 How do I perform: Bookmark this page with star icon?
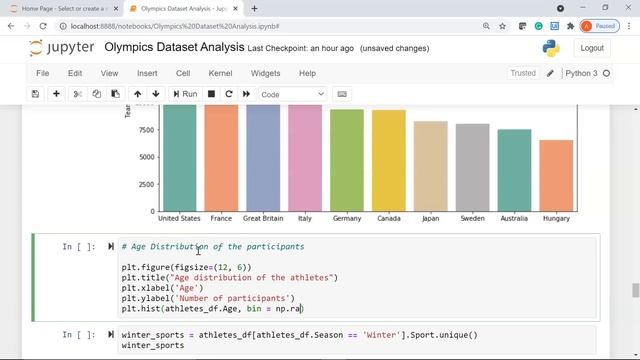point(502,26)
